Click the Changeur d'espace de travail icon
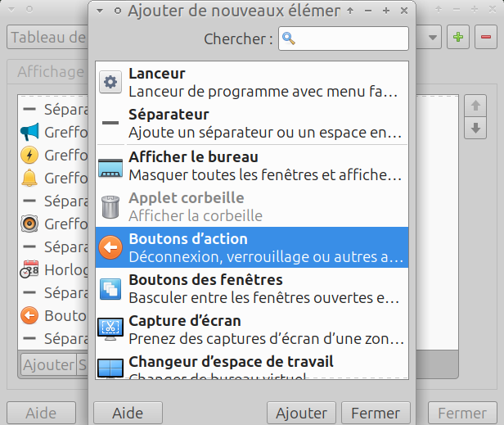This screenshot has width=504, height=425. [110, 367]
